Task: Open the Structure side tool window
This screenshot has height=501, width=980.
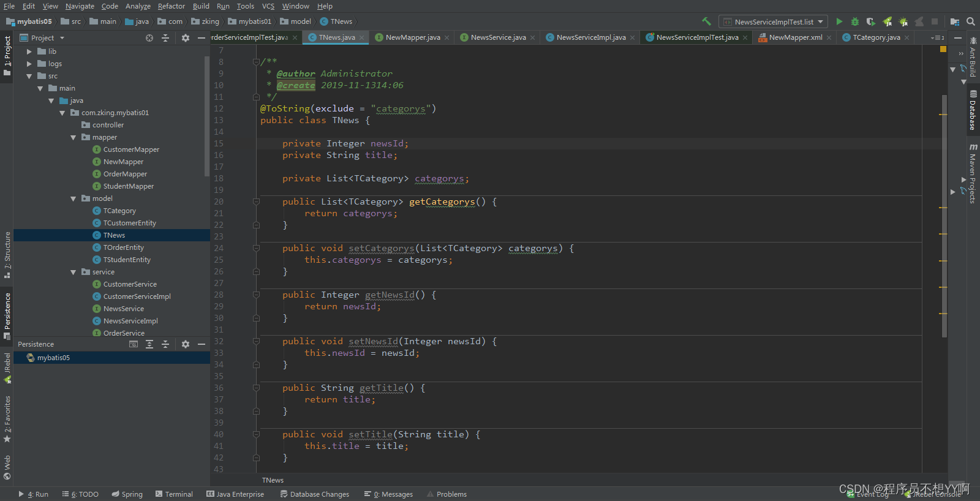Action: coord(7,255)
